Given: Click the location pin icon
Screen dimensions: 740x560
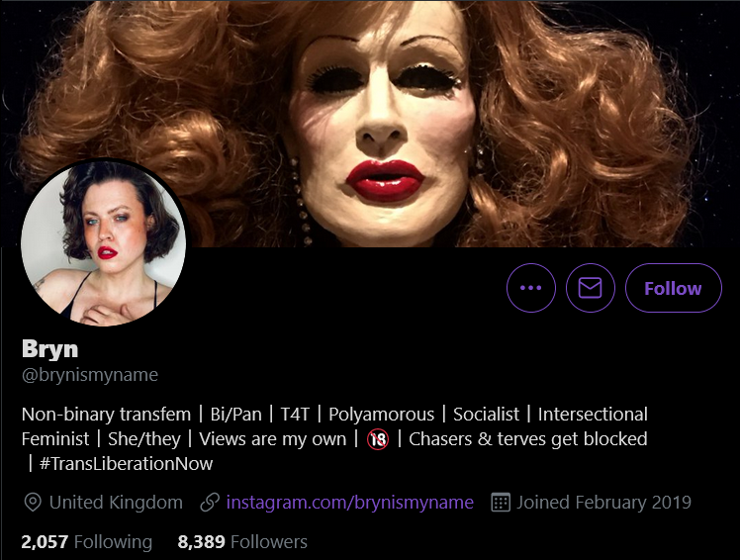Looking at the screenshot, I should (x=33, y=503).
